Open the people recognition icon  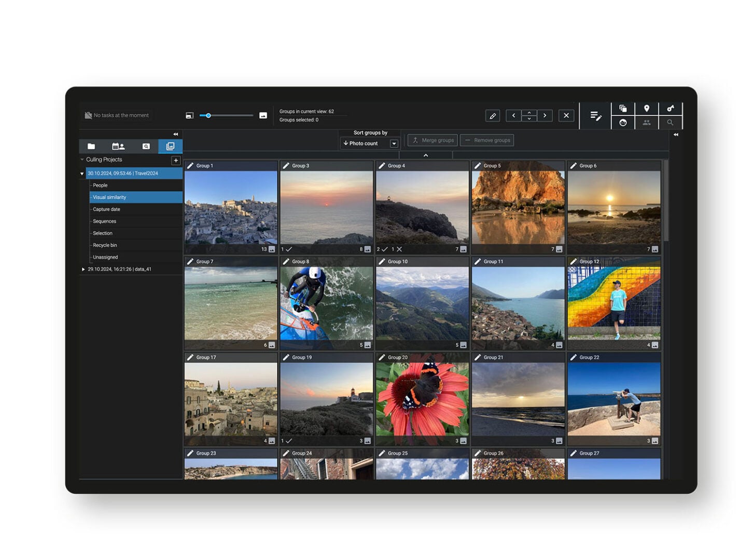click(x=647, y=123)
